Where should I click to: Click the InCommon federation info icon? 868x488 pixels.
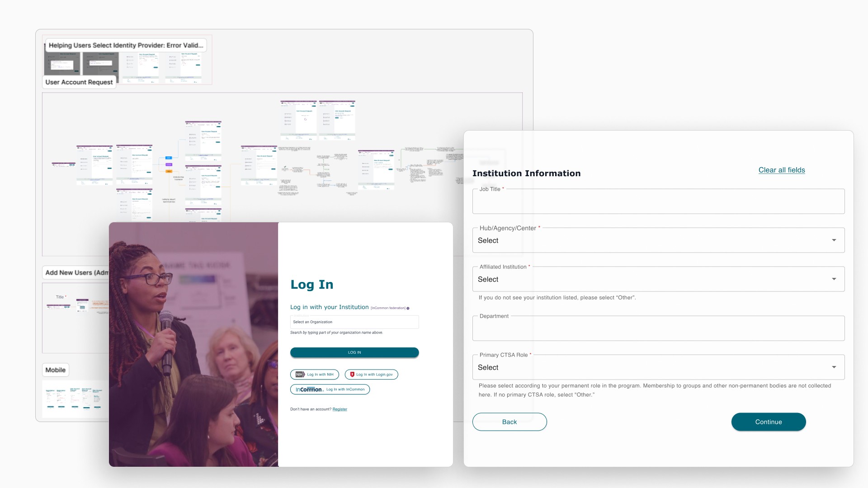pos(408,308)
